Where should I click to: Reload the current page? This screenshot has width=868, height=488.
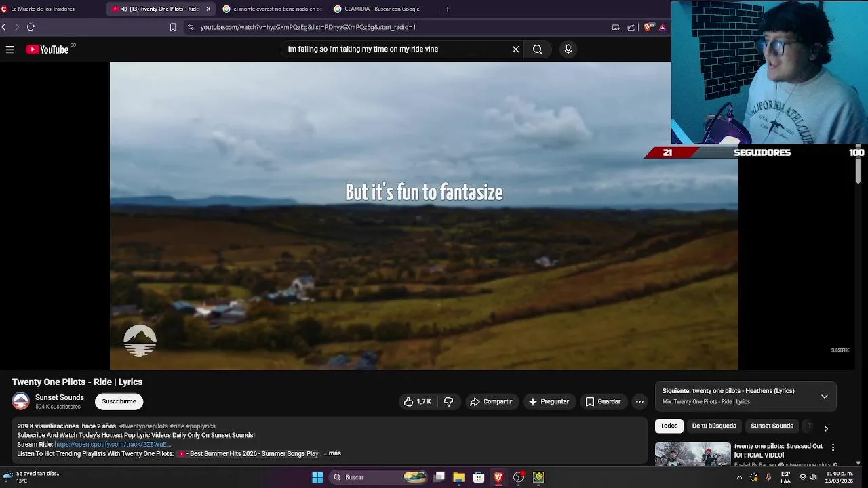[31, 27]
